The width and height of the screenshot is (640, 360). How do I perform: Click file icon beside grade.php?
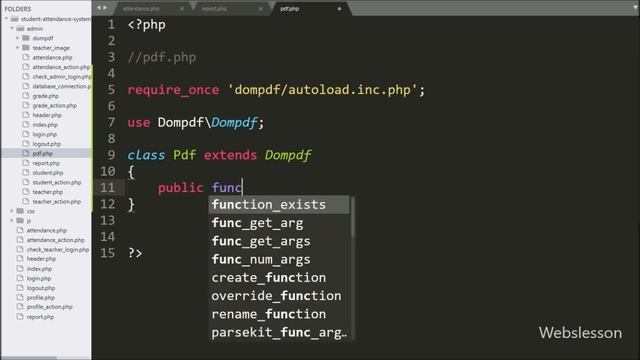coord(26,96)
